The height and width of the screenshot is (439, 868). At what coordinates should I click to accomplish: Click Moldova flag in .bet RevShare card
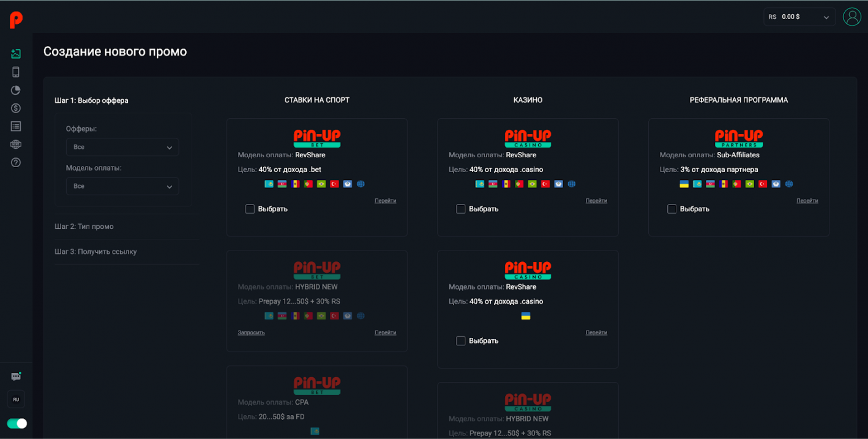pos(295,184)
